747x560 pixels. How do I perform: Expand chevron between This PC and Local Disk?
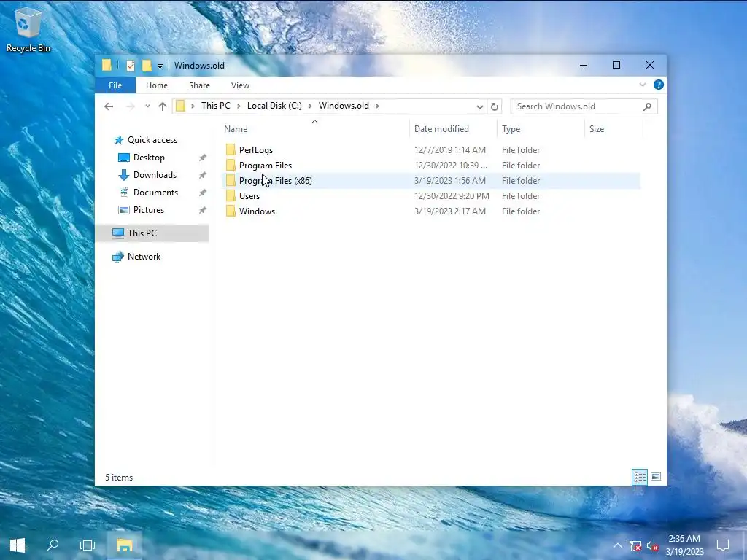click(x=239, y=106)
